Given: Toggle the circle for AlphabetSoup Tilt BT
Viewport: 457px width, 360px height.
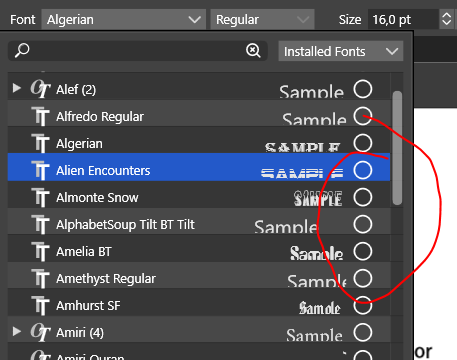Looking at the screenshot, I should (363, 224).
